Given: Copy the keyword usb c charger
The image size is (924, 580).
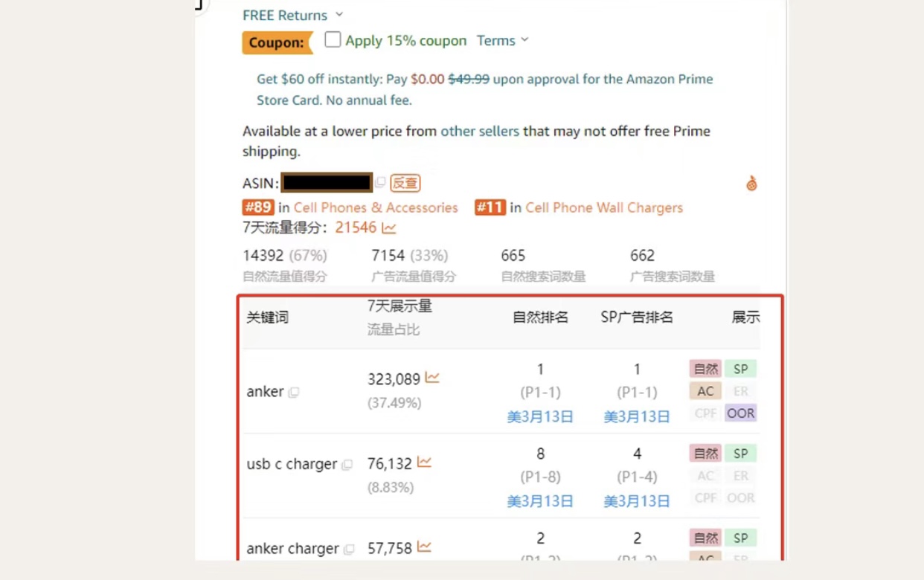Looking at the screenshot, I should pyautogui.click(x=347, y=465).
